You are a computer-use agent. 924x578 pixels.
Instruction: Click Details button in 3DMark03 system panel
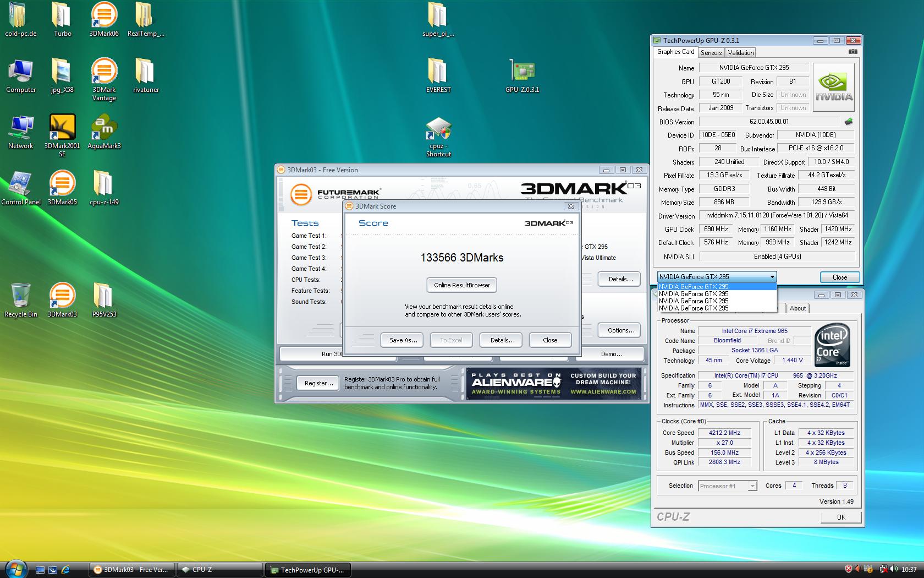click(x=620, y=279)
